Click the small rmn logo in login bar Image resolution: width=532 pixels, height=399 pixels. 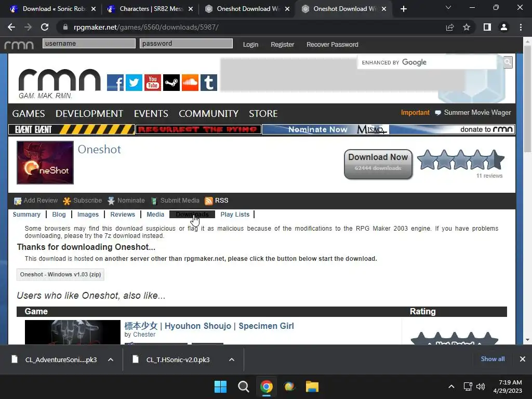point(19,45)
